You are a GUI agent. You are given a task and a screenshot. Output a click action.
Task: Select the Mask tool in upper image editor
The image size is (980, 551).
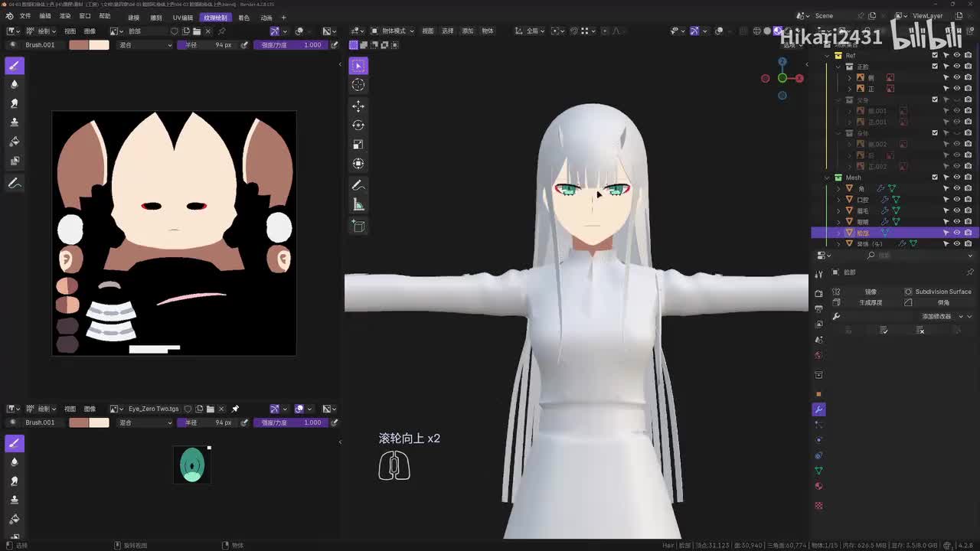coord(14,161)
